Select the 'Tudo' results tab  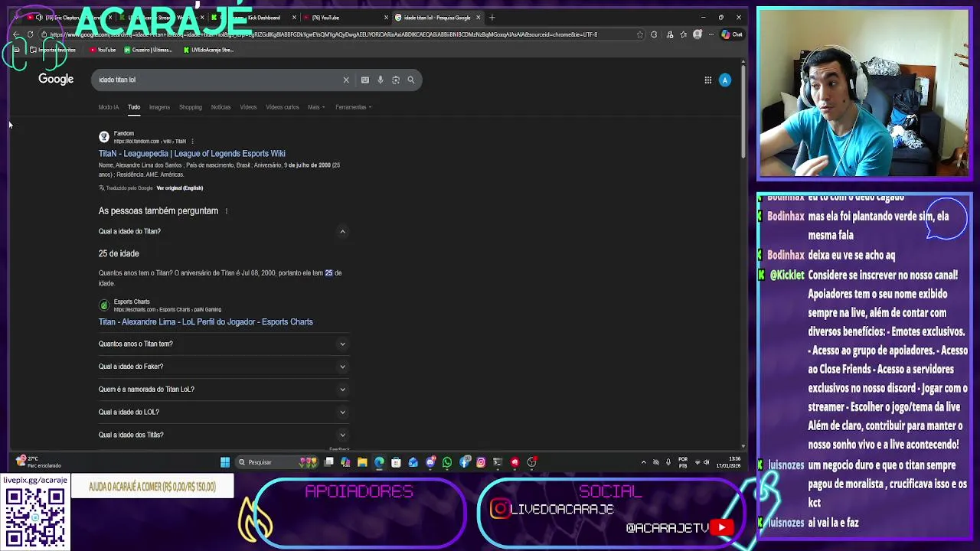134,107
